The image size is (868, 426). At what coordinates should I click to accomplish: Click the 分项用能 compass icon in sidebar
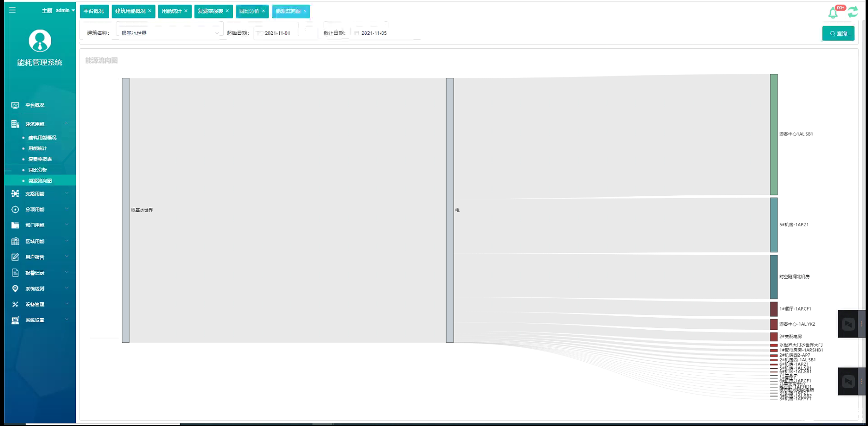(x=15, y=209)
